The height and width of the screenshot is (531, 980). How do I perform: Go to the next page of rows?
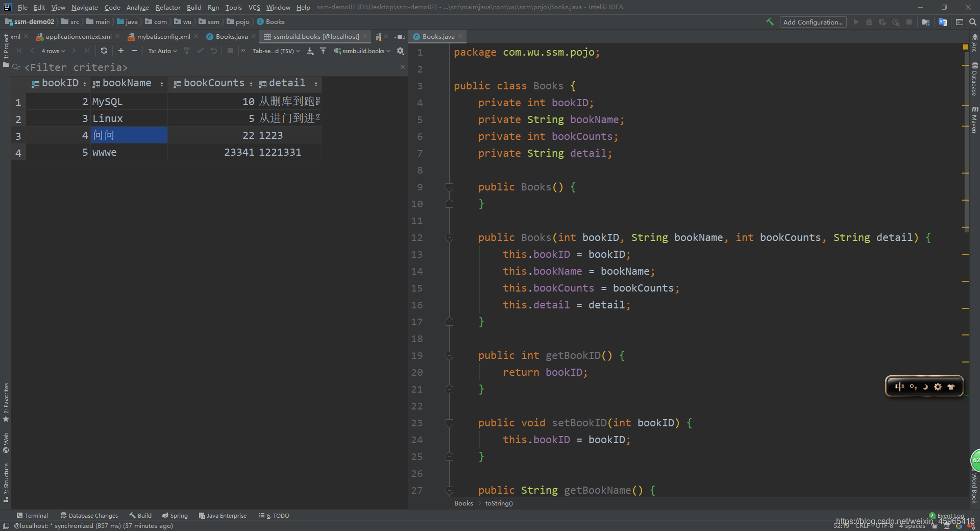(74, 51)
